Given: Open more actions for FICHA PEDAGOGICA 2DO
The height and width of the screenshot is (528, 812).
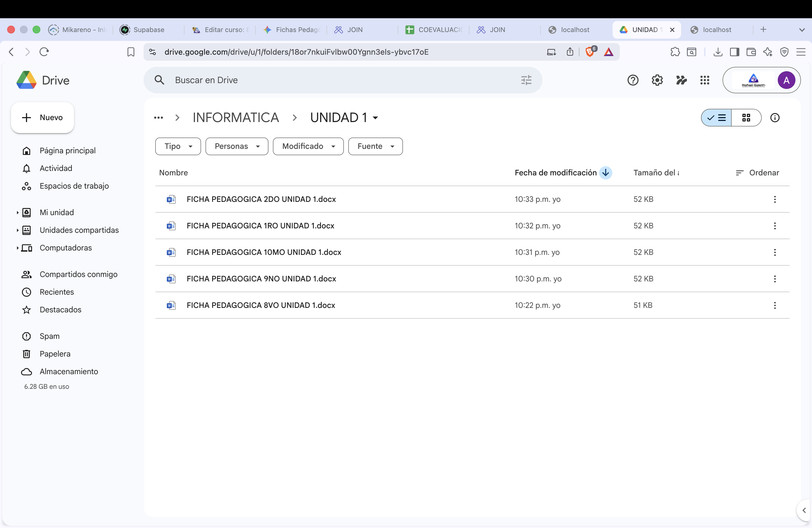Looking at the screenshot, I should (774, 199).
